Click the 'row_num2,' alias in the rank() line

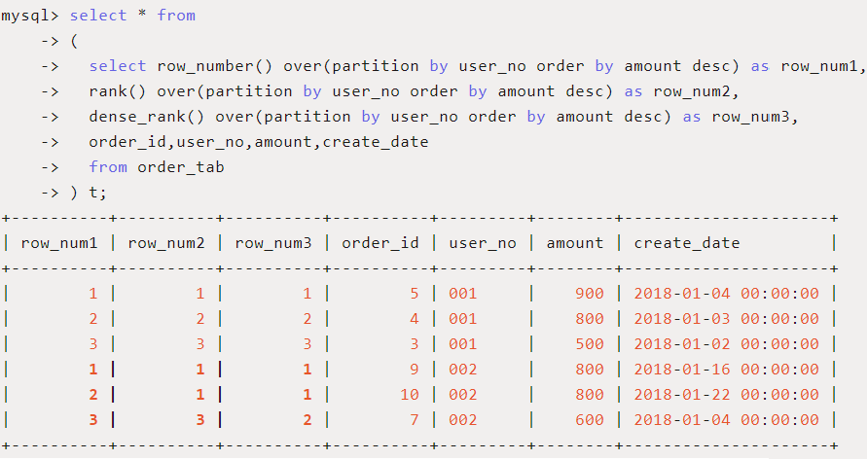click(697, 91)
